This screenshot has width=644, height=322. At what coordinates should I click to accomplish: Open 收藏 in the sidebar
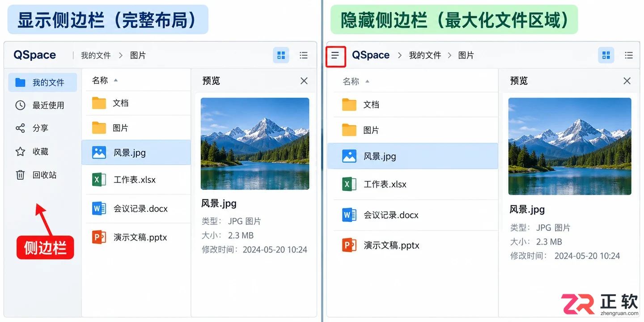tap(42, 152)
